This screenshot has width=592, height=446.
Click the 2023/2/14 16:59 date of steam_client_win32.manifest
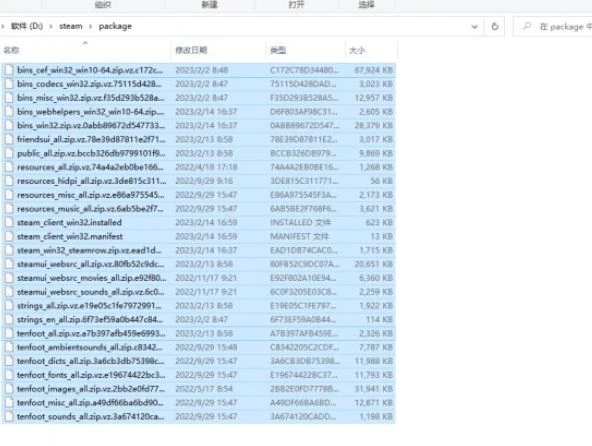(x=206, y=236)
